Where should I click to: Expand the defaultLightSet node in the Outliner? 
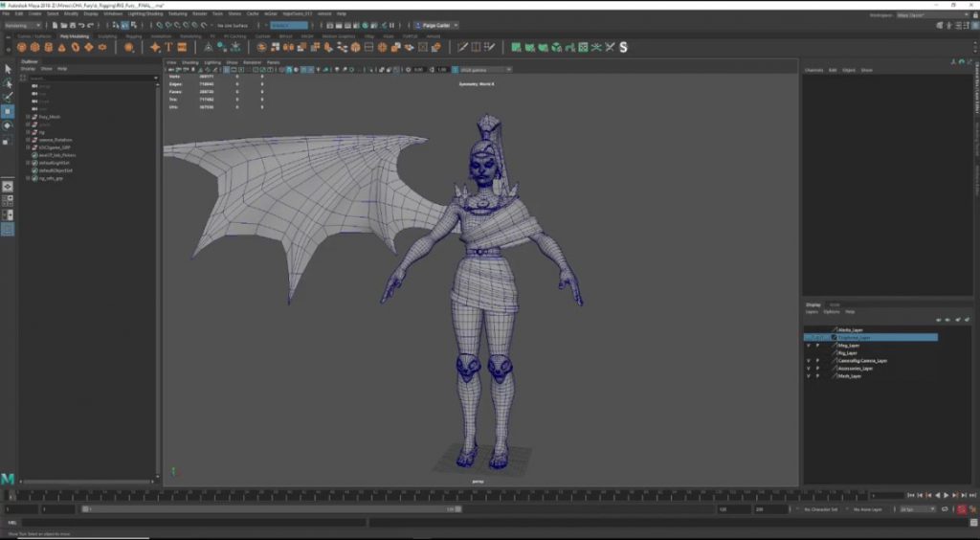[28, 163]
